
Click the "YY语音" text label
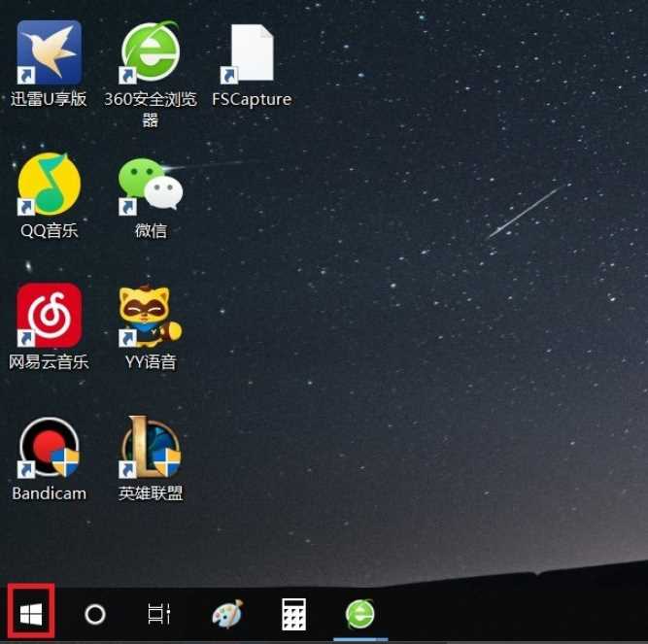point(150,362)
